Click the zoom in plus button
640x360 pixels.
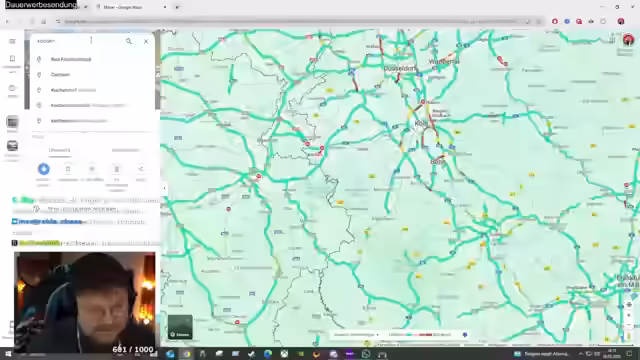pos(629,316)
